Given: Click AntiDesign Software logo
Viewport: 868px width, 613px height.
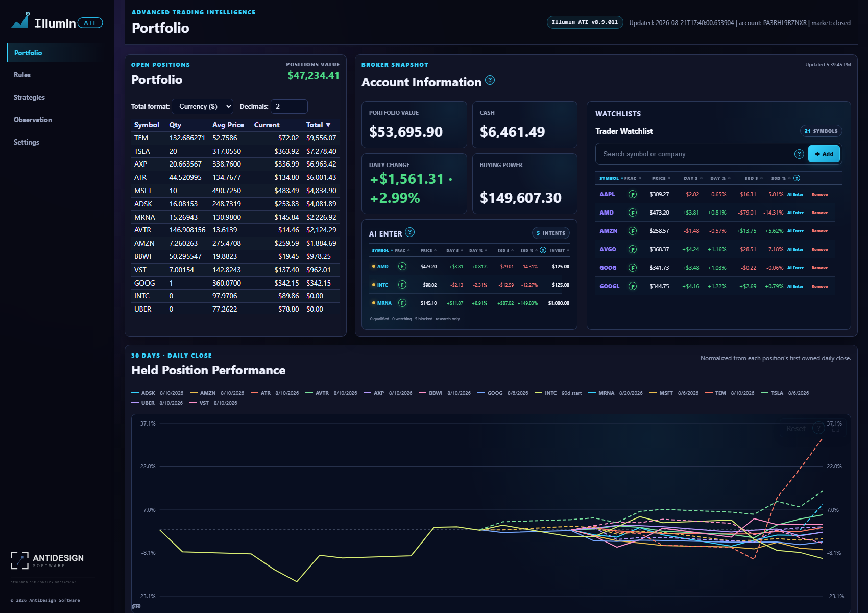Looking at the screenshot, I should click(47, 560).
